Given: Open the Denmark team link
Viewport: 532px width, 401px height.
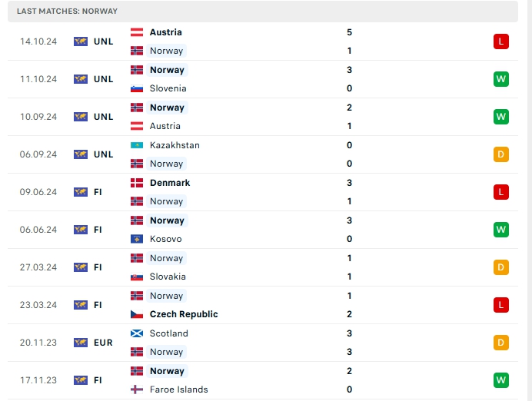Looking at the screenshot, I should (170, 183).
